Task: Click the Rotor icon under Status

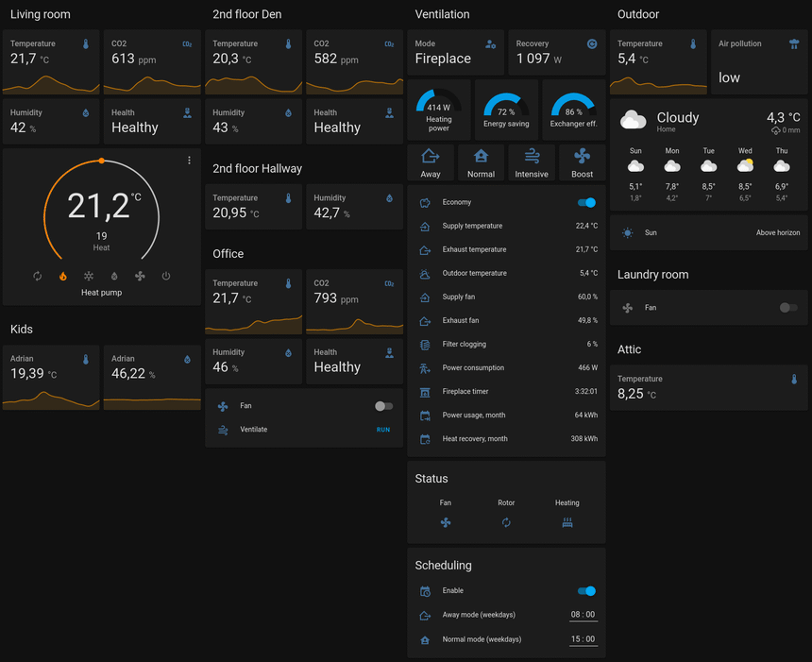Action: (506, 522)
